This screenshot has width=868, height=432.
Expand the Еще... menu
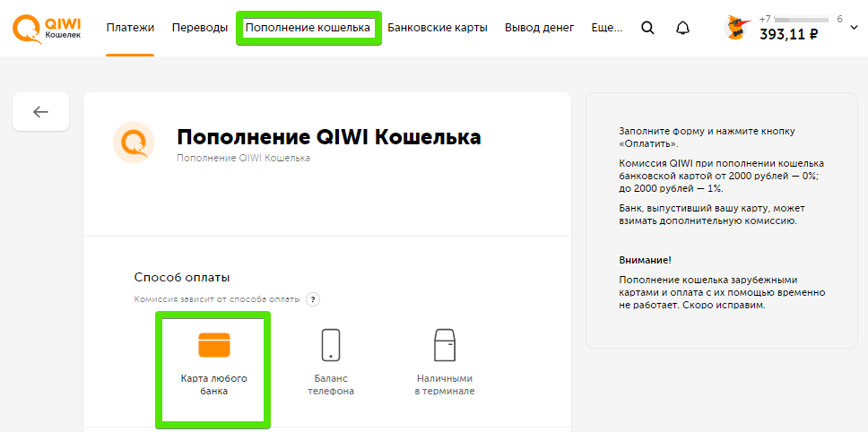pos(607,28)
